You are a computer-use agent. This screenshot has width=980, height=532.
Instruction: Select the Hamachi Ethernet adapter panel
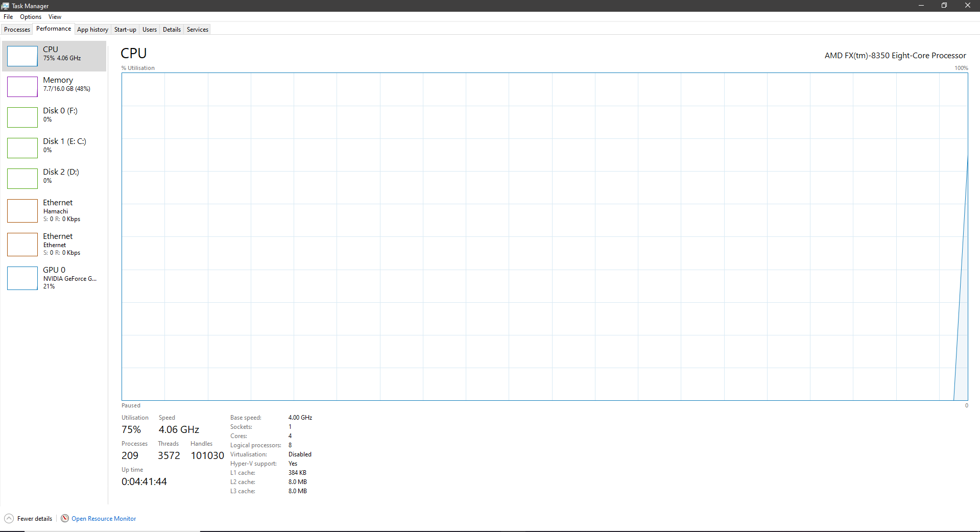click(55, 211)
